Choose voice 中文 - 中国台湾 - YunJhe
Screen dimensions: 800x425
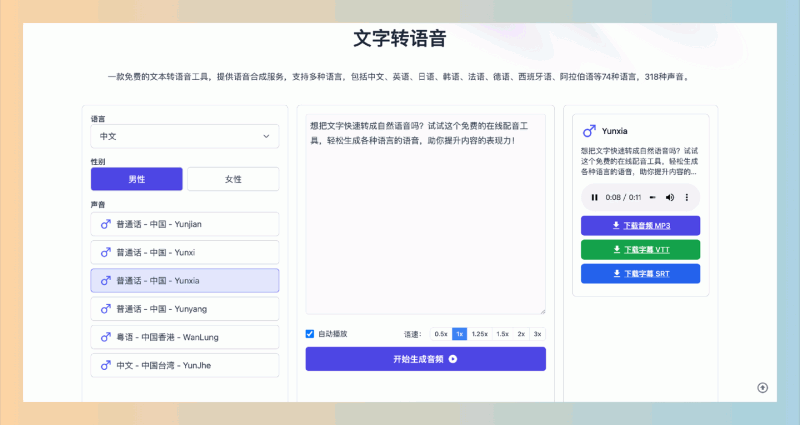tap(185, 365)
